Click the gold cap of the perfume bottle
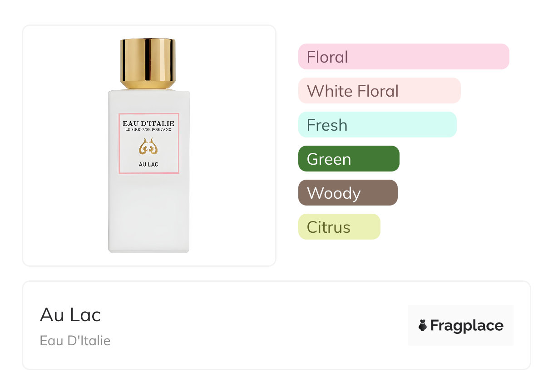553x392 pixels. coord(148,64)
